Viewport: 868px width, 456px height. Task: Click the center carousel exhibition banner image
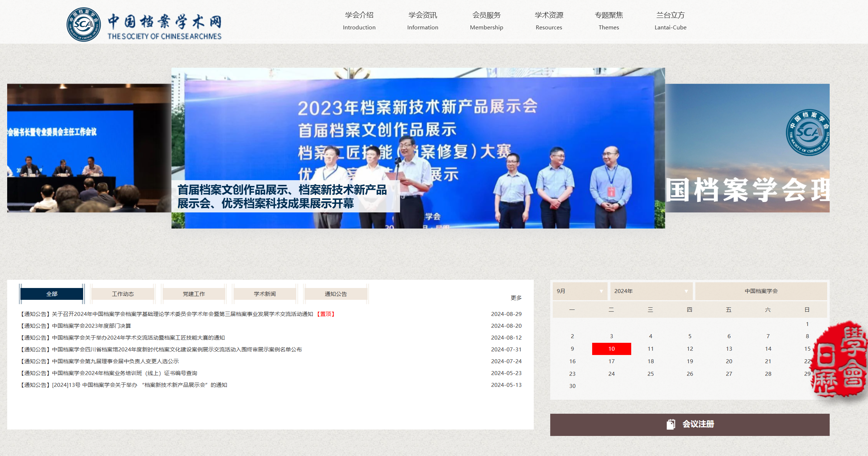[x=418, y=148]
